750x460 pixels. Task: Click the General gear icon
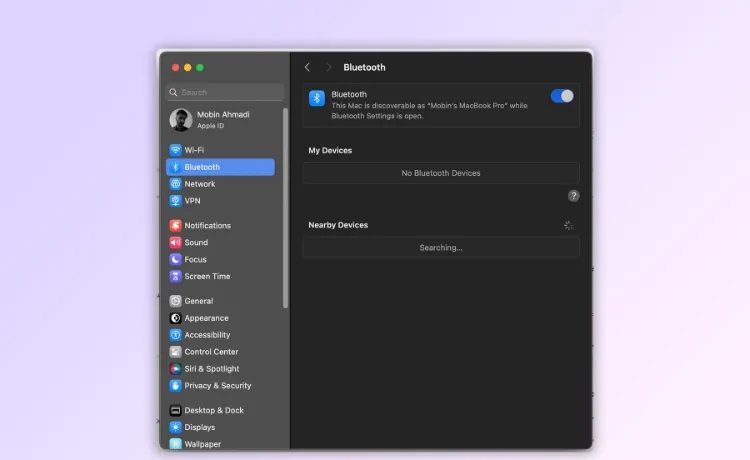pos(176,301)
